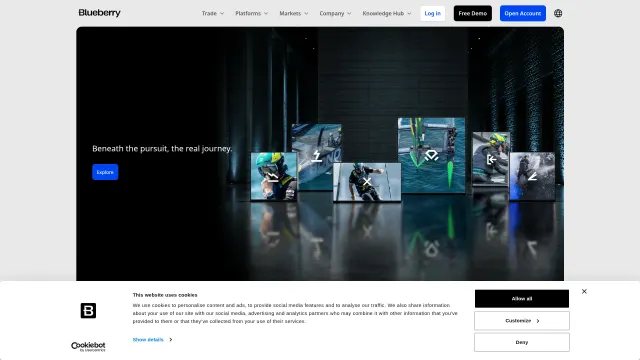Click the Open Account button
The height and width of the screenshot is (360, 640).
tap(523, 13)
